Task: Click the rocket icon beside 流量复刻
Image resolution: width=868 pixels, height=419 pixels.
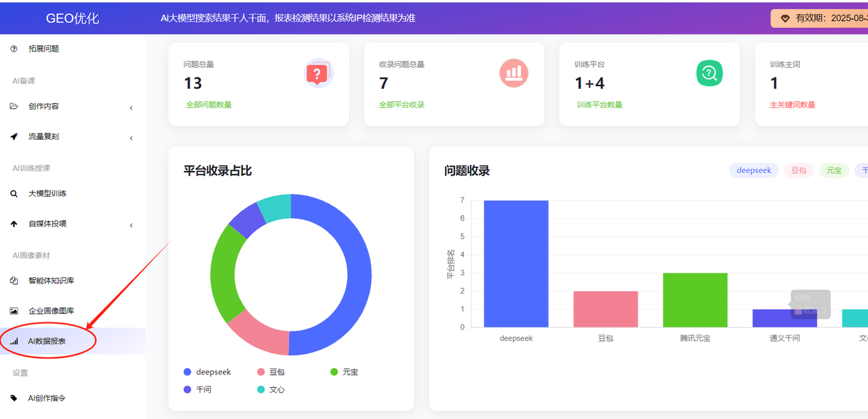Action: [x=14, y=136]
